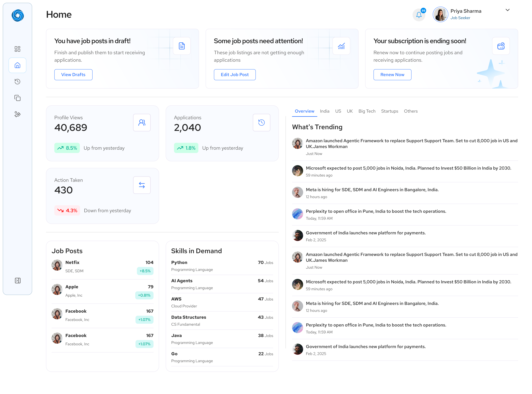The height and width of the screenshot is (394, 532).
Task: Open the Others trending filter
Action: pos(411,111)
